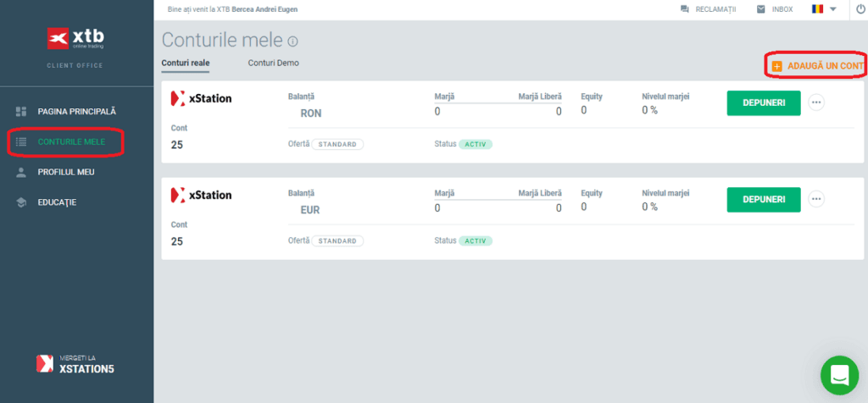Click Depuneri for the EUR account
Screen dimensions: 868x403
tap(764, 199)
